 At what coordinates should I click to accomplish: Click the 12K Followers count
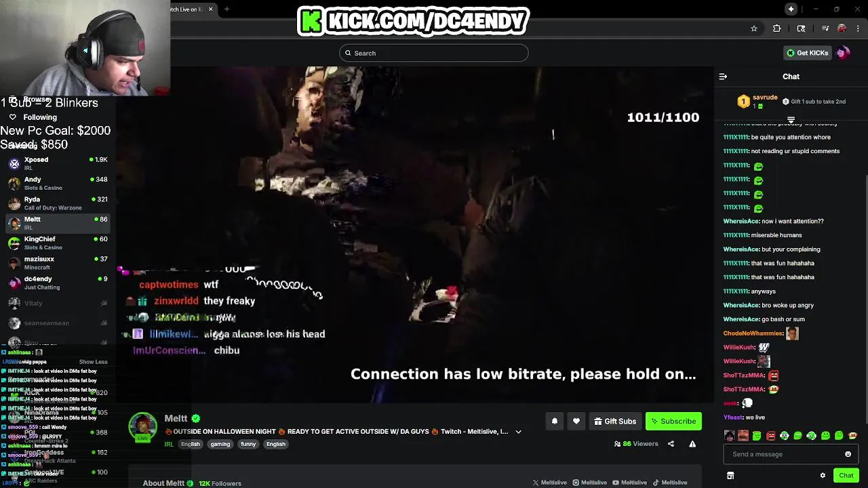pyautogui.click(x=220, y=483)
